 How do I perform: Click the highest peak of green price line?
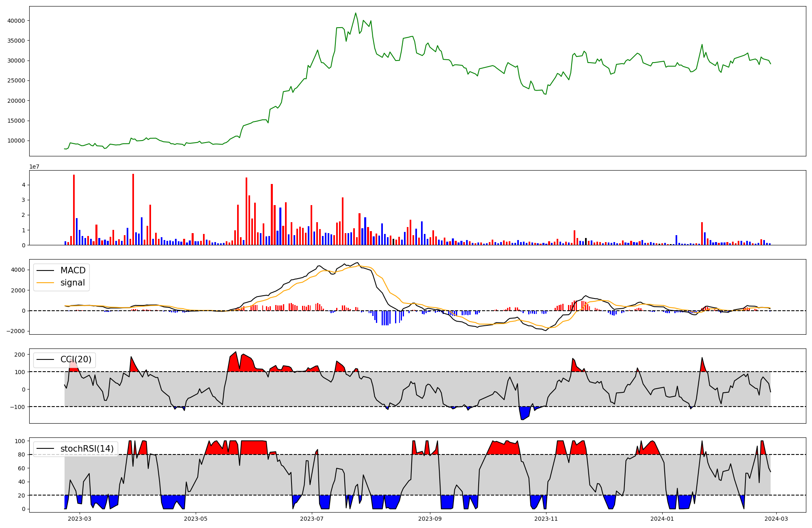[356, 13]
